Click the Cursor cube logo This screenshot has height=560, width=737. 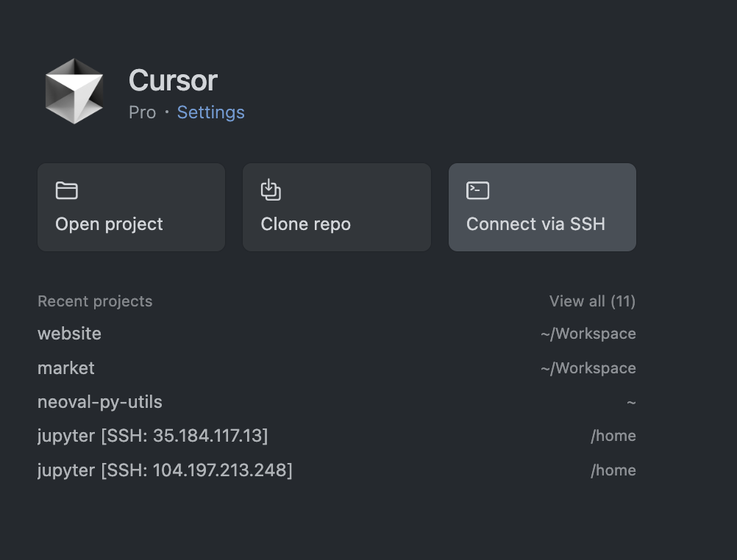pos(74,91)
